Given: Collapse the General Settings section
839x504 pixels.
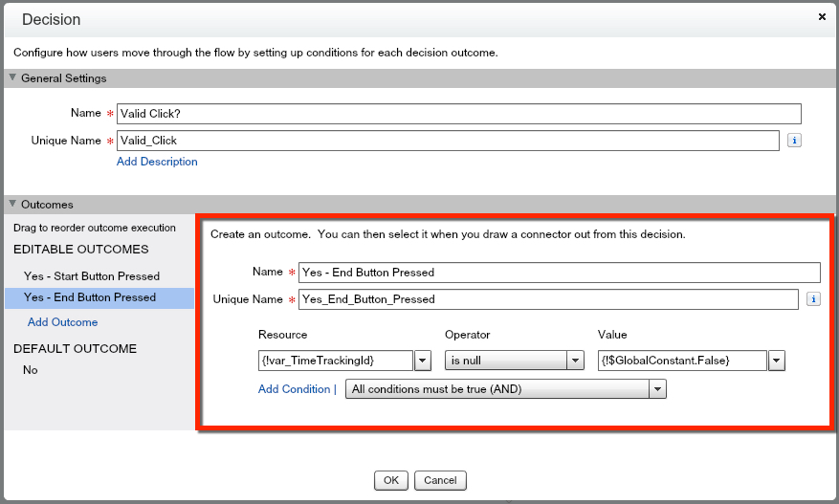Looking at the screenshot, I should (x=12, y=78).
